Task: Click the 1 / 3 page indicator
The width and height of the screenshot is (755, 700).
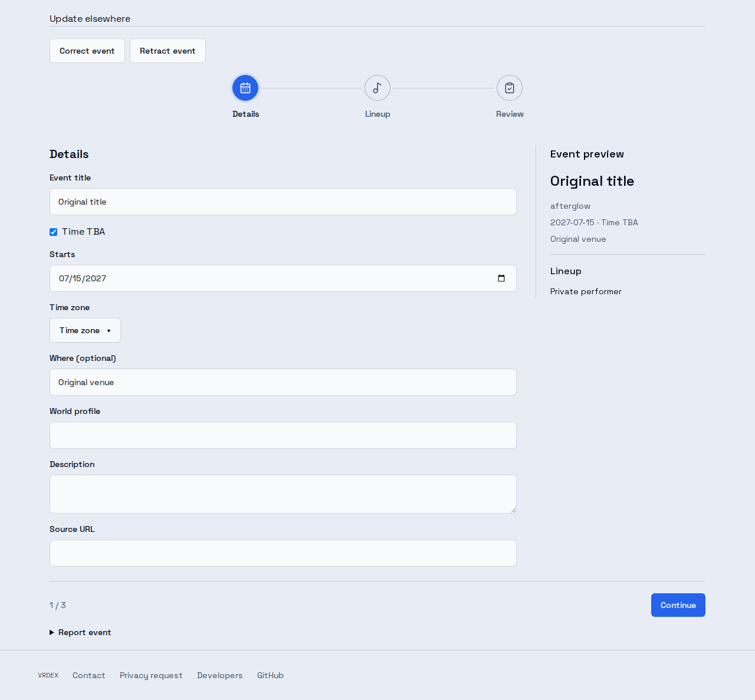Action: 58,605
